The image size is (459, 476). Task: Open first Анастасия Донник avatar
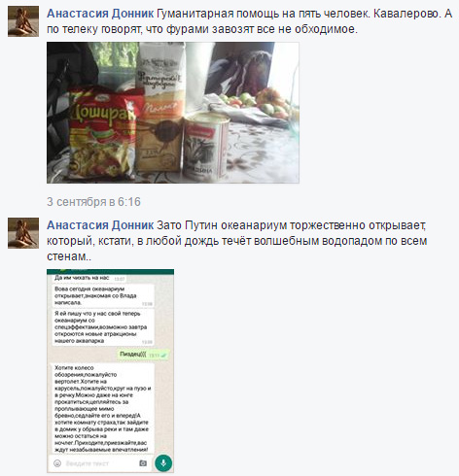[23, 21]
